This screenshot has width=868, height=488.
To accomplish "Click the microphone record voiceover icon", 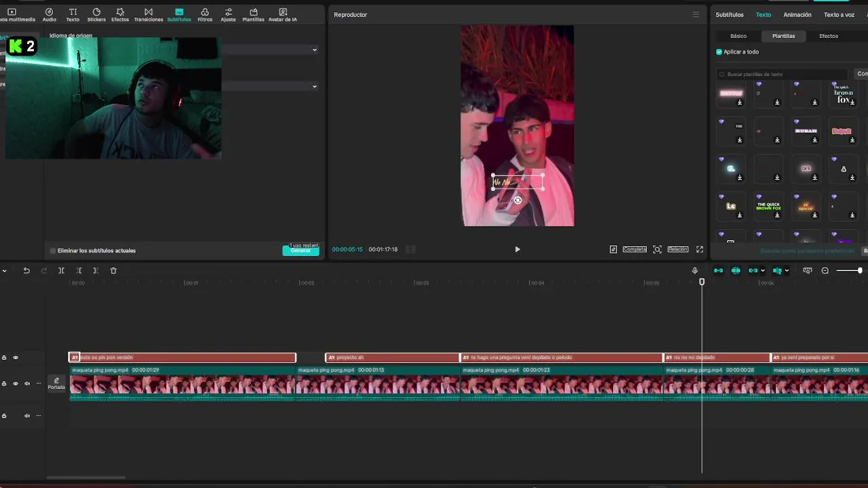I will (694, 270).
